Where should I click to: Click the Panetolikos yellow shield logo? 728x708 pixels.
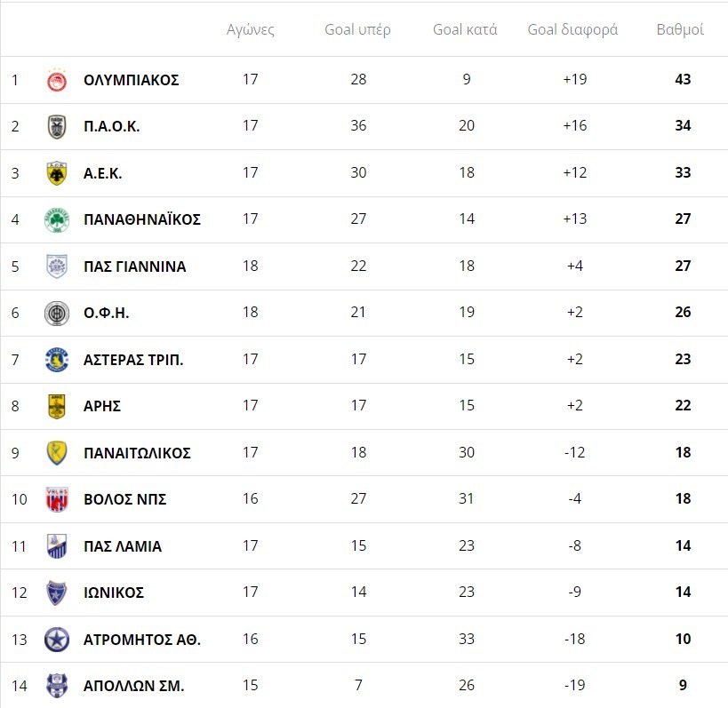(x=57, y=453)
